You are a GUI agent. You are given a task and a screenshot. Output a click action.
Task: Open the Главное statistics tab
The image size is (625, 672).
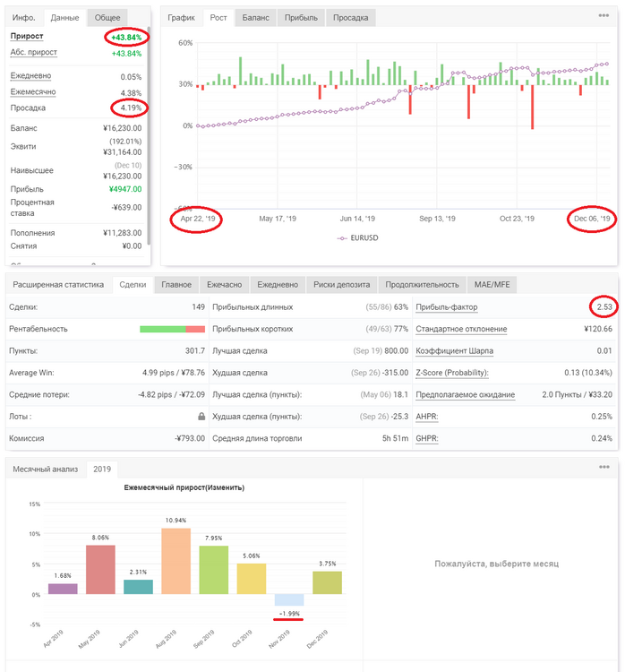coord(176,285)
